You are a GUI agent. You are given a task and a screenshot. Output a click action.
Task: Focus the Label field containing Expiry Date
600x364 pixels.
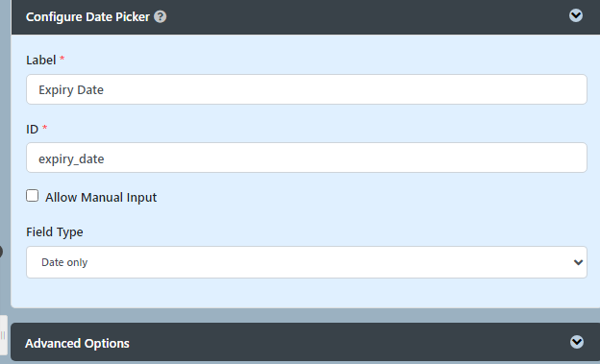(x=307, y=89)
